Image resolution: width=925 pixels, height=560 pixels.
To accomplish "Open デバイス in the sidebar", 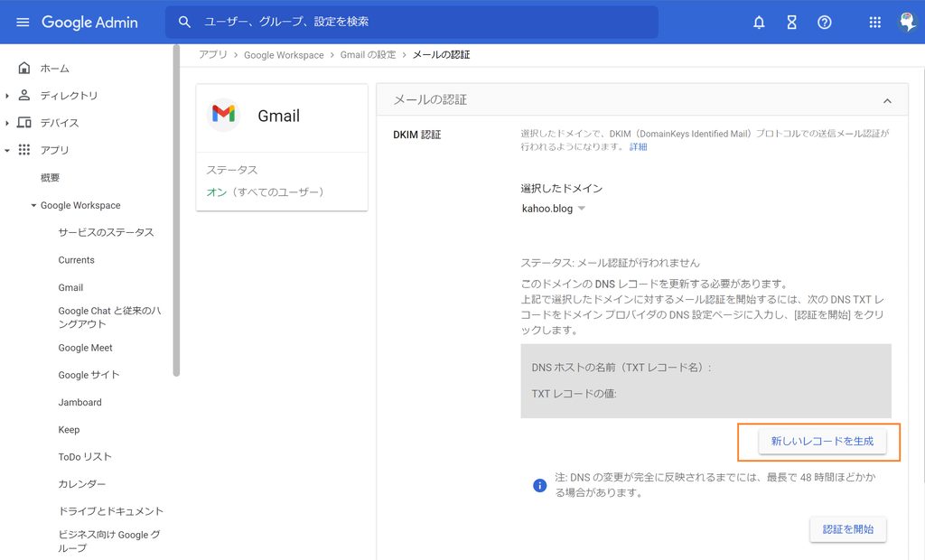I will pos(60,123).
